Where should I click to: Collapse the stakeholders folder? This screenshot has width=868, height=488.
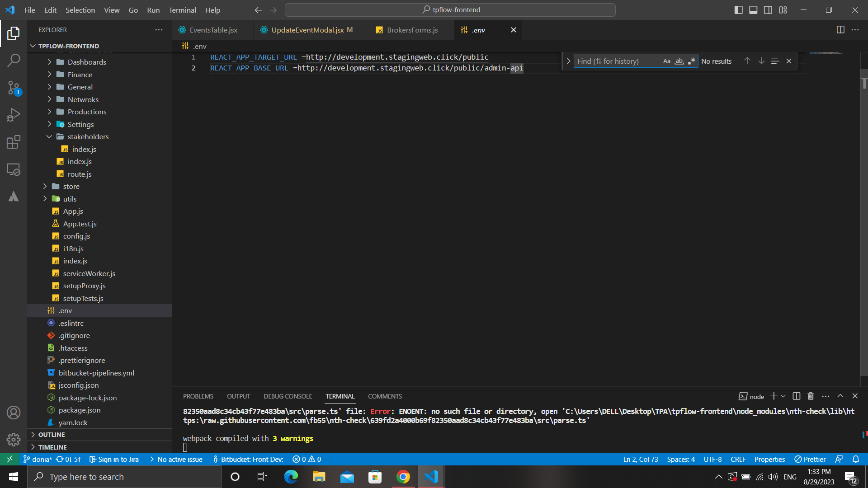coord(88,136)
